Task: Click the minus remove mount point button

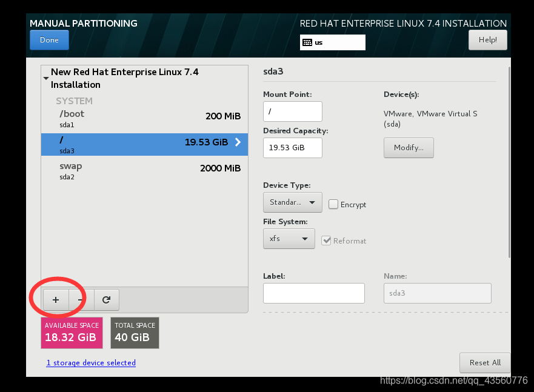Action: pos(81,300)
